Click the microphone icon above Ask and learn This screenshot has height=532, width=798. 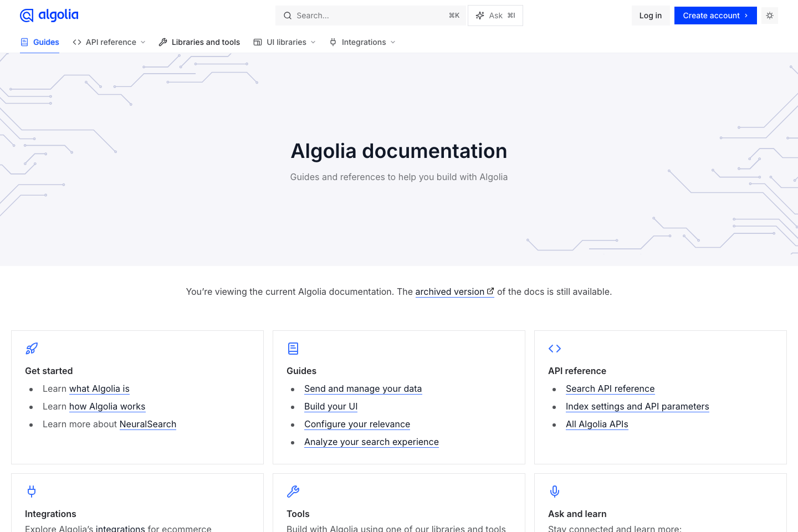pos(555,491)
